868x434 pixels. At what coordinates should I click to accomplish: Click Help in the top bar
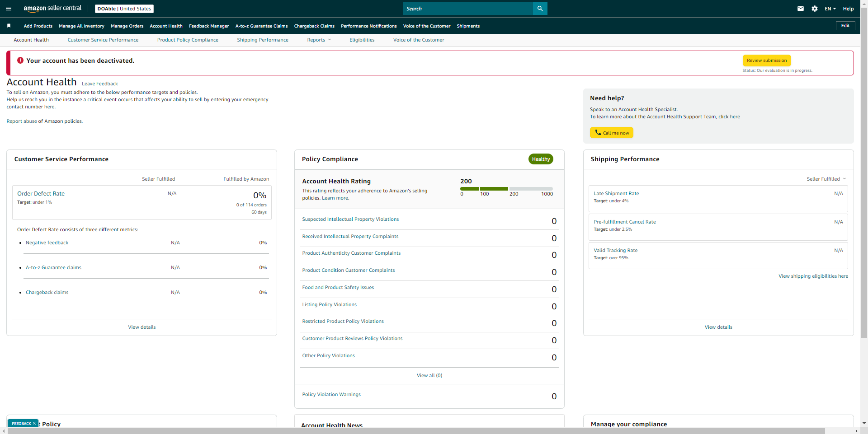pyautogui.click(x=848, y=9)
